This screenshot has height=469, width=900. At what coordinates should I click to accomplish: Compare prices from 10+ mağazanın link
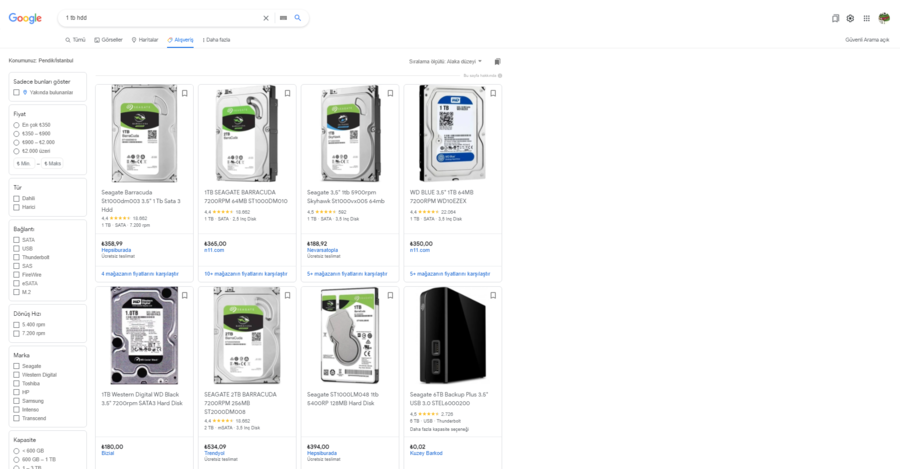tap(246, 274)
